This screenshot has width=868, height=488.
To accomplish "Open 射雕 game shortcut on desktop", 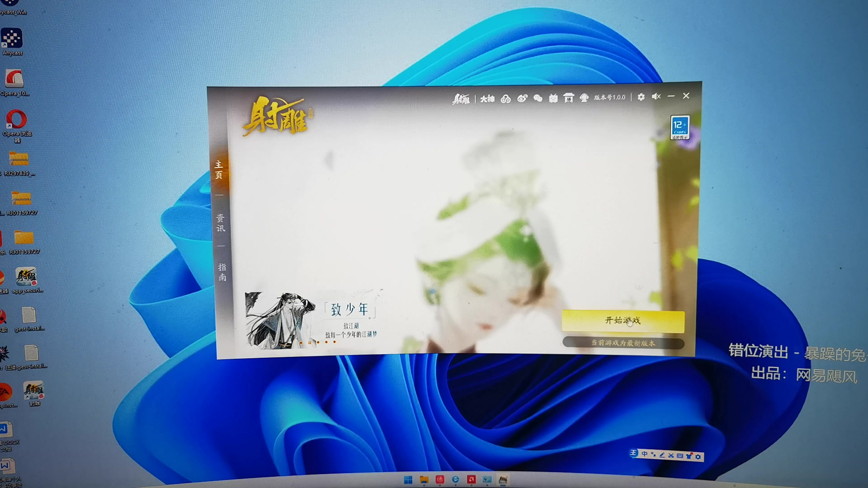I will (33, 394).
